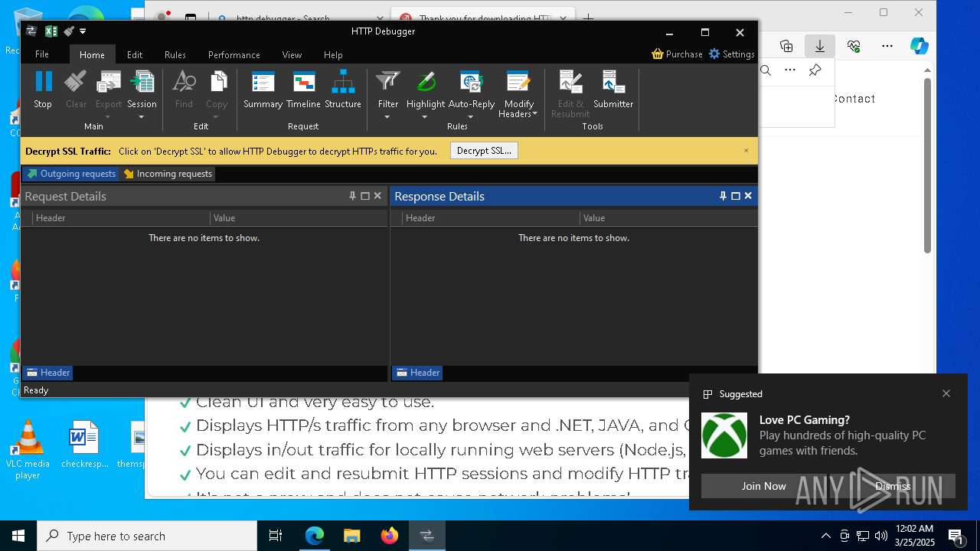
Task: Click the Task View taskbar icon
Action: 276,536
